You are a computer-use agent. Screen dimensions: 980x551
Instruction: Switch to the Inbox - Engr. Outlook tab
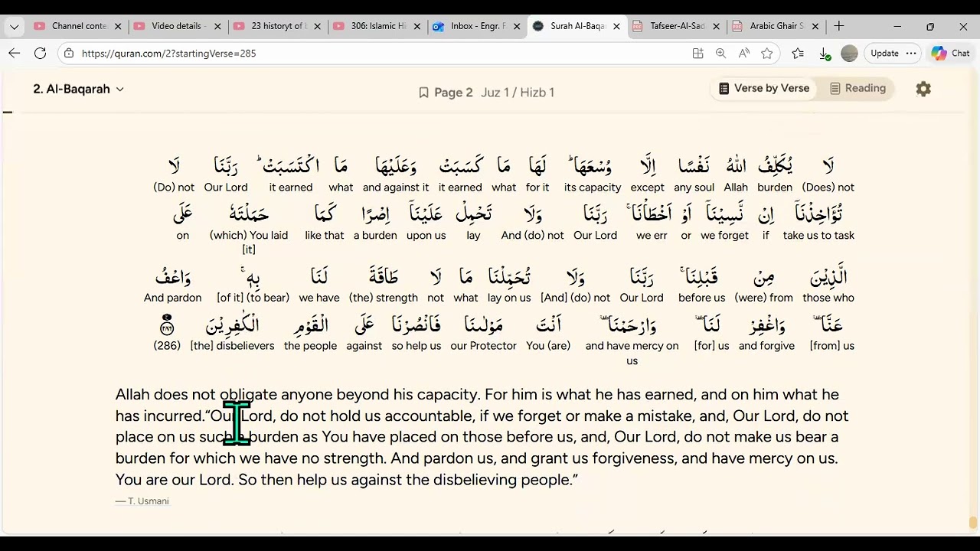click(477, 26)
